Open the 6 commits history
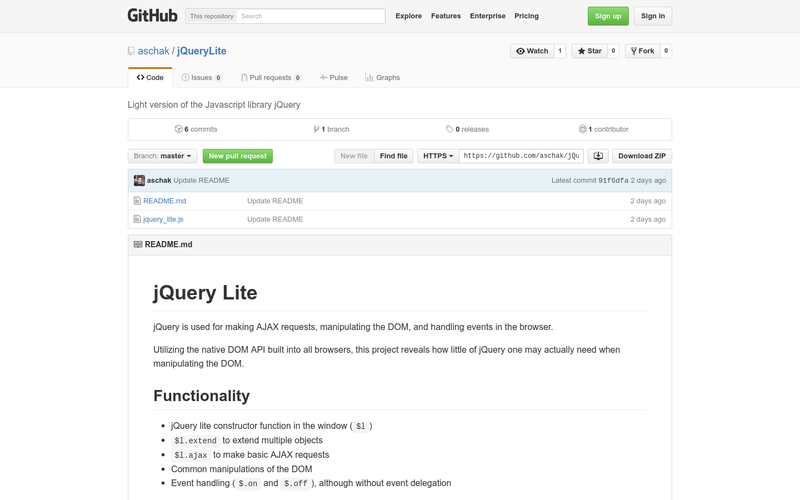Viewport: 800px width, 500px height. (x=196, y=129)
